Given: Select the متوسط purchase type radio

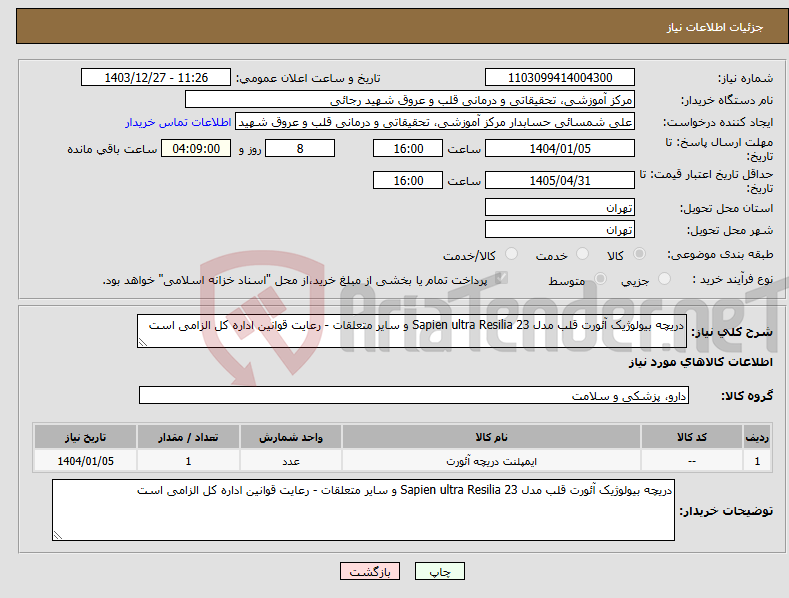Looking at the screenshot, I should click(600, 278).
